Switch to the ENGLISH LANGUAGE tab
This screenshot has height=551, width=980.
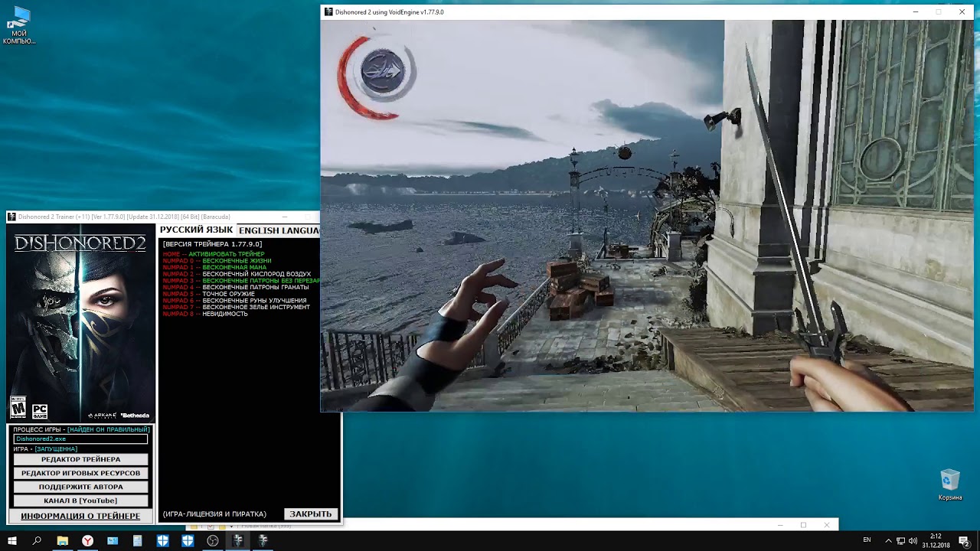(x=279, y=230)
